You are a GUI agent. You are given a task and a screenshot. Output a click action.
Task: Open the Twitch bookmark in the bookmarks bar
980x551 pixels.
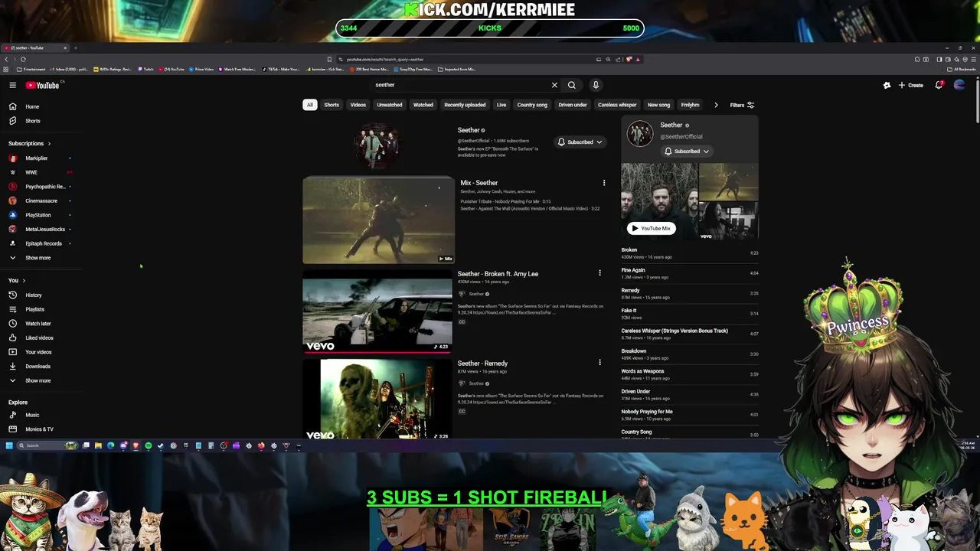pos(145,69)
